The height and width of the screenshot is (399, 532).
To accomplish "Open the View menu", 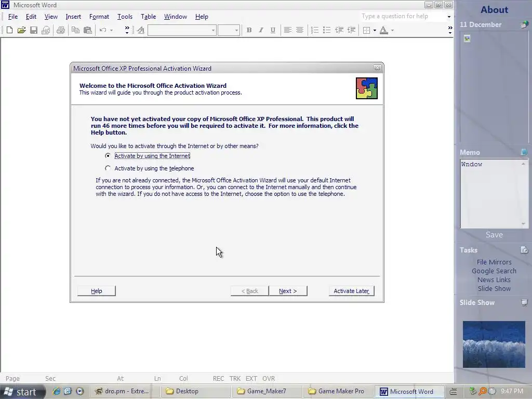I will click(51, 17).
